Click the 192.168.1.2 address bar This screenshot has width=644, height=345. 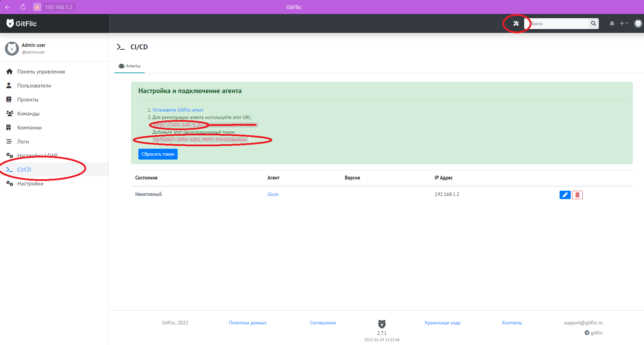[x=59, y=7]
